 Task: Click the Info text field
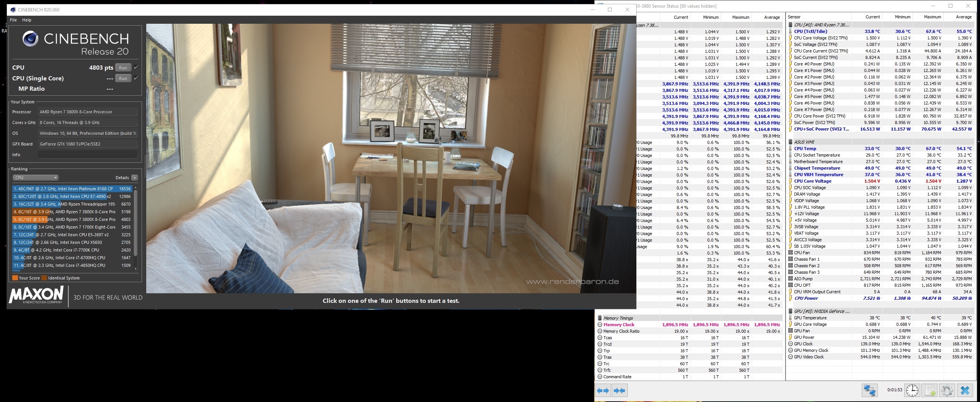(88, 155)
